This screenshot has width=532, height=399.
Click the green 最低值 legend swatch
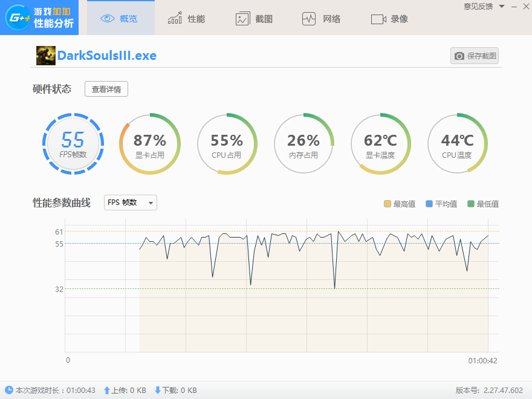[x=470, y=204]
